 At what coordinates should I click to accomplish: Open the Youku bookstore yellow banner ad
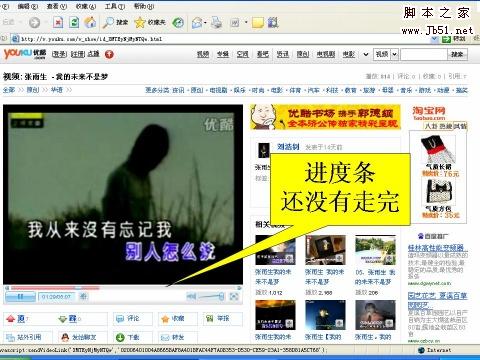325,117
